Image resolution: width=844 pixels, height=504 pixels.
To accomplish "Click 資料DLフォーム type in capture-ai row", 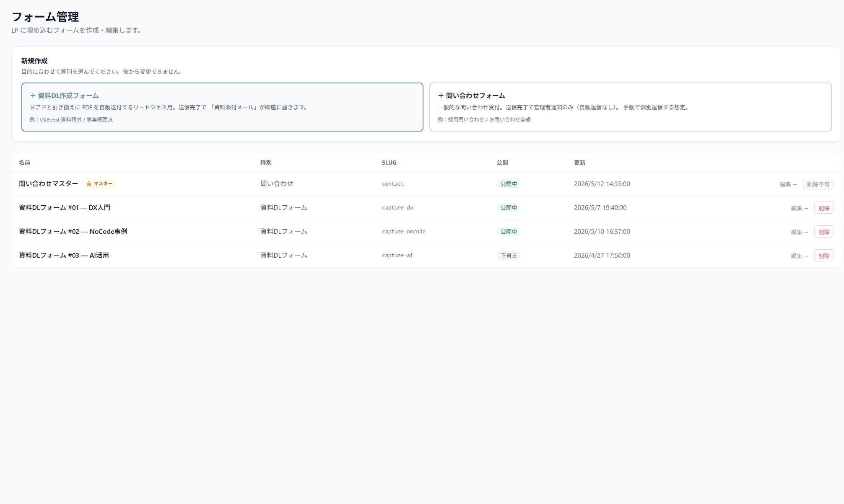I will click(x=284, y=255).
